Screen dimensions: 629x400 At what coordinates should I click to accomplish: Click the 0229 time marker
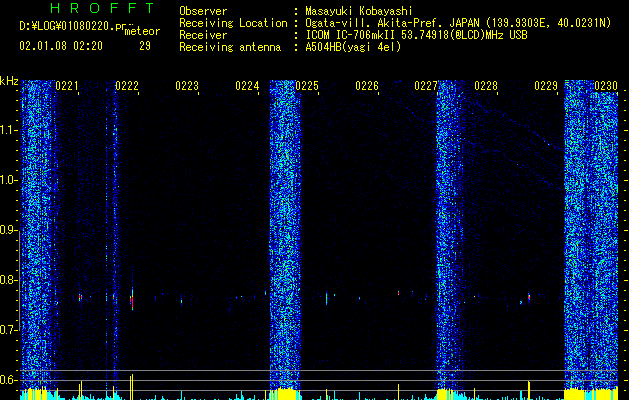tap(546, 86)
